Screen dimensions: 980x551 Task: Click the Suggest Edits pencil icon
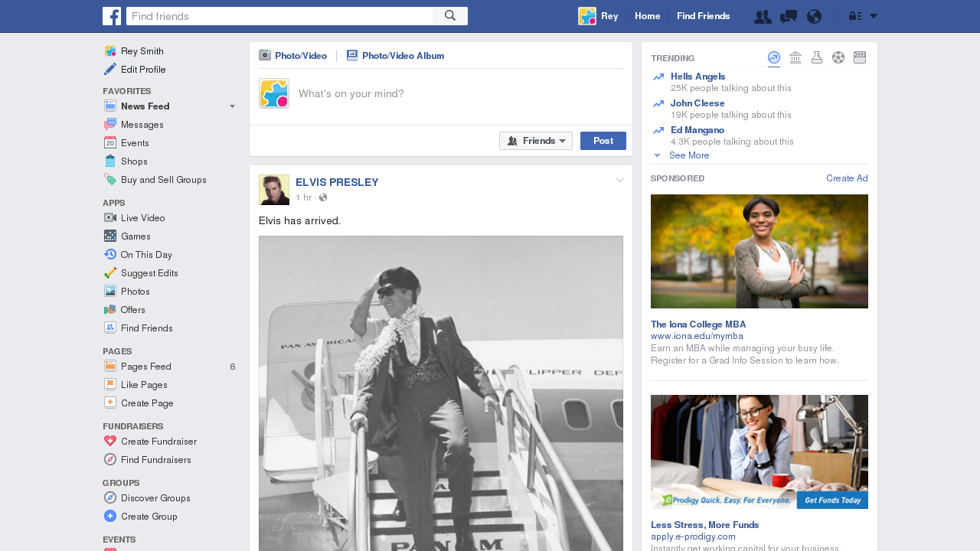pyautogui.click(x=110, y=272)
